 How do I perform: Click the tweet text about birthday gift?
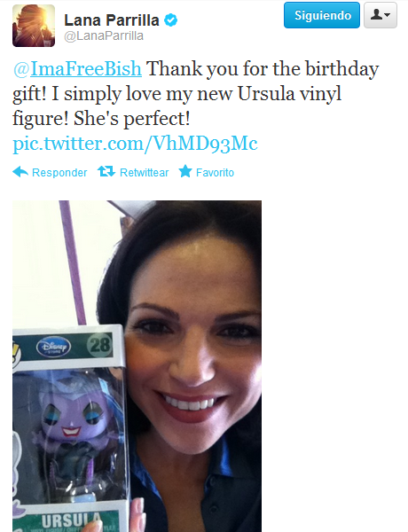click(195, 93)
